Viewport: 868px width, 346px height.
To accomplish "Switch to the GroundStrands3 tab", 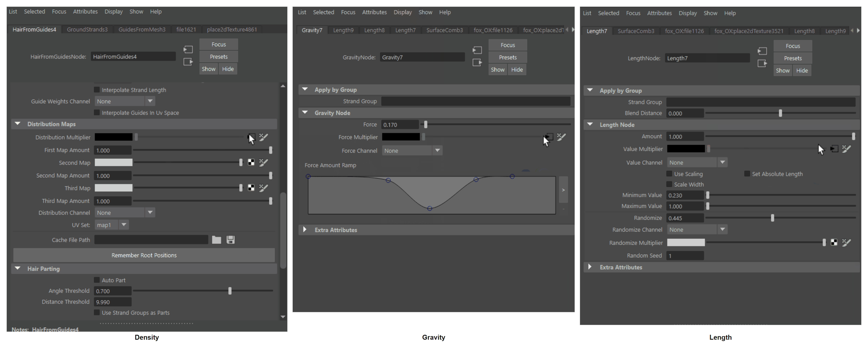I will click(x=87, y=29).
